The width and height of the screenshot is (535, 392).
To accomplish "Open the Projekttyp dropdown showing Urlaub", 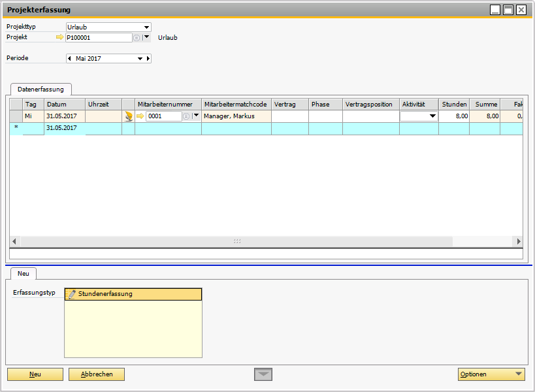I will coord(146,27).
